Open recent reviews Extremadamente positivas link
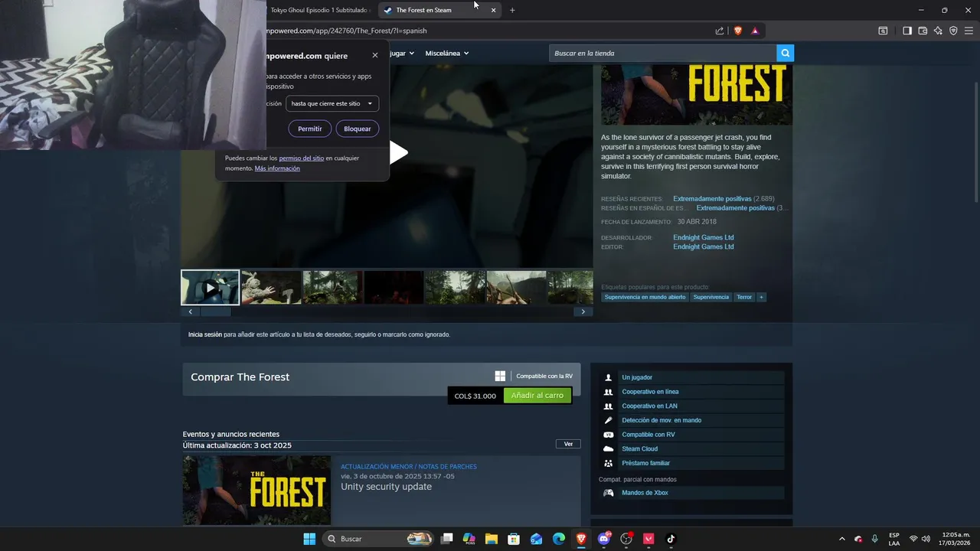The image size is (980, 551). 712,199
